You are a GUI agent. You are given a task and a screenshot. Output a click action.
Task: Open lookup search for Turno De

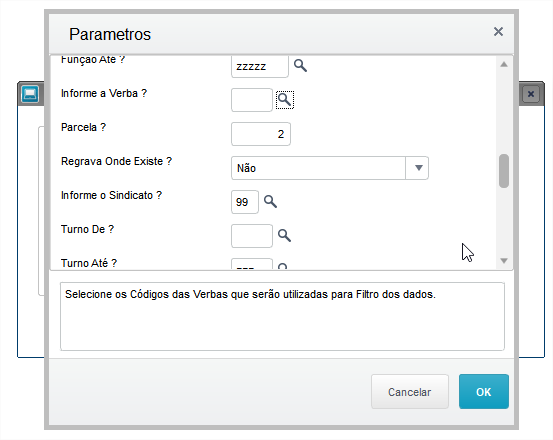pos(284,236)
